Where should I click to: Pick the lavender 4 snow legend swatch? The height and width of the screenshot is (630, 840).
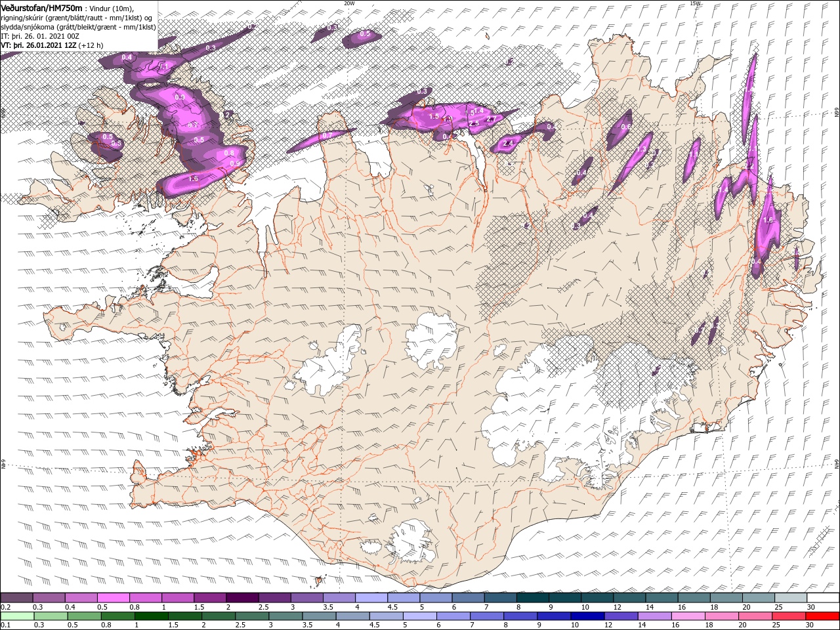click(371, 598)
